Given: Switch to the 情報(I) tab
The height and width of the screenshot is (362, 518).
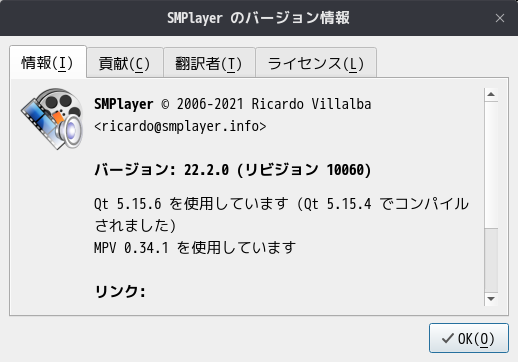Looking at the screenshot, I should (x=48, y=62).
